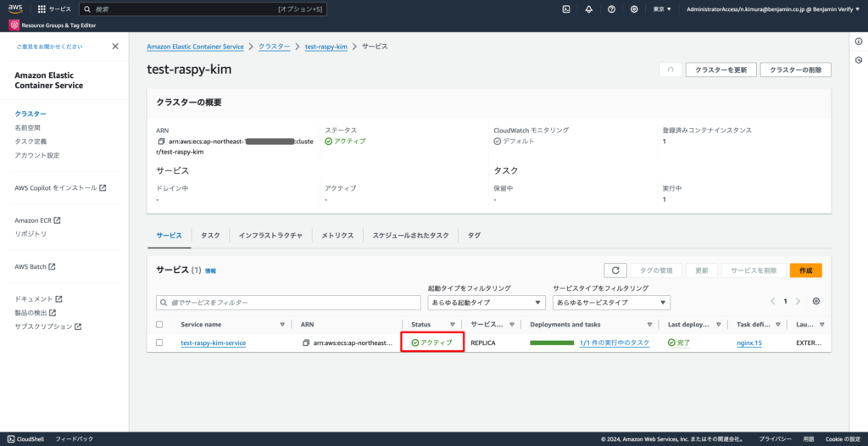Click the クラスターの削除 button
This screenshot has width=868, height=446.
796,70
